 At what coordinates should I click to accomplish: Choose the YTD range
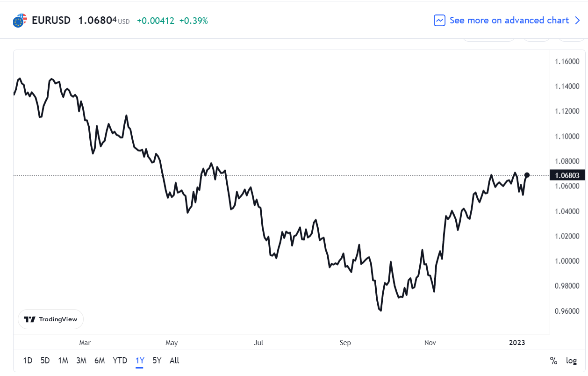[x=120, y=361]
